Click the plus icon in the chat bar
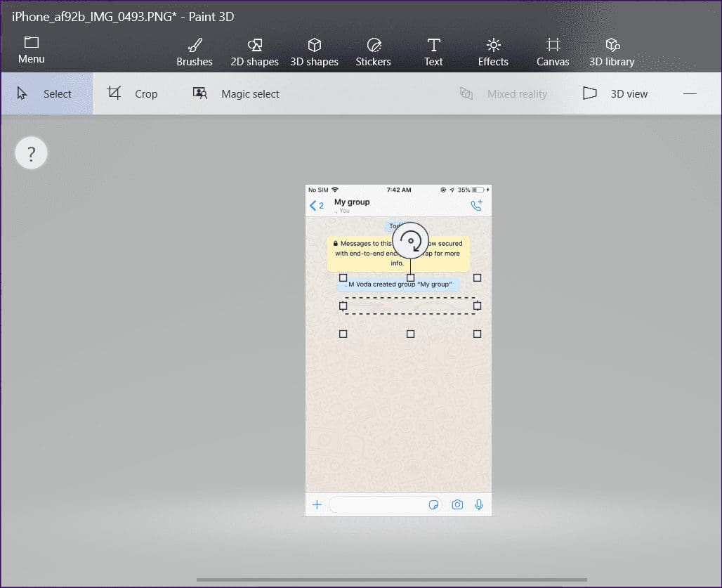Image resolution: width=722 pixels, height=588 pixels. click(317, 505)
